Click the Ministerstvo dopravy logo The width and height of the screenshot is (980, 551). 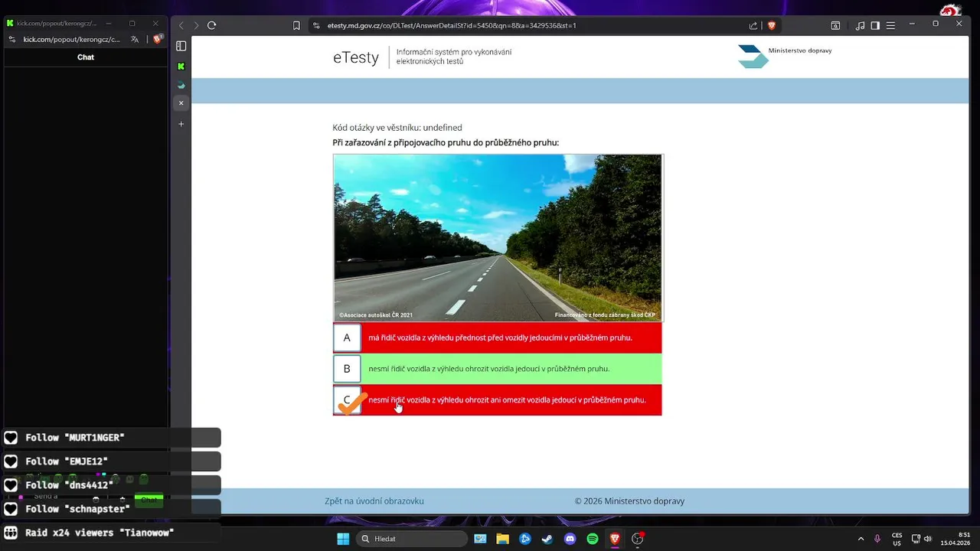[785, 56]
